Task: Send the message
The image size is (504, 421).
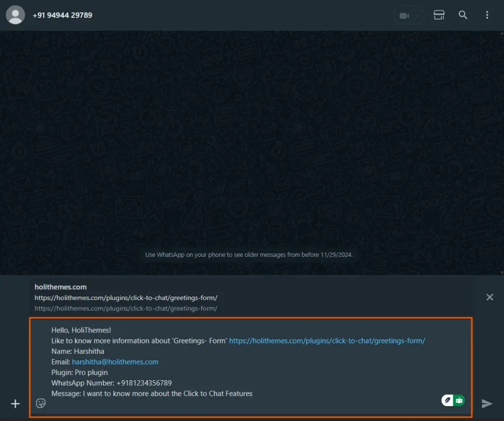Action: (487, 403)
